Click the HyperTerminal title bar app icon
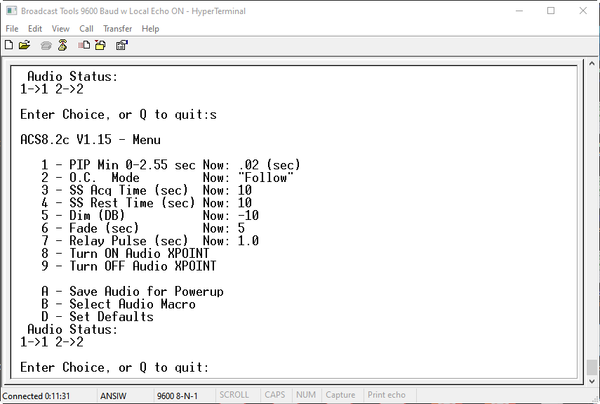Screen dimensions: 600x404 11,11
